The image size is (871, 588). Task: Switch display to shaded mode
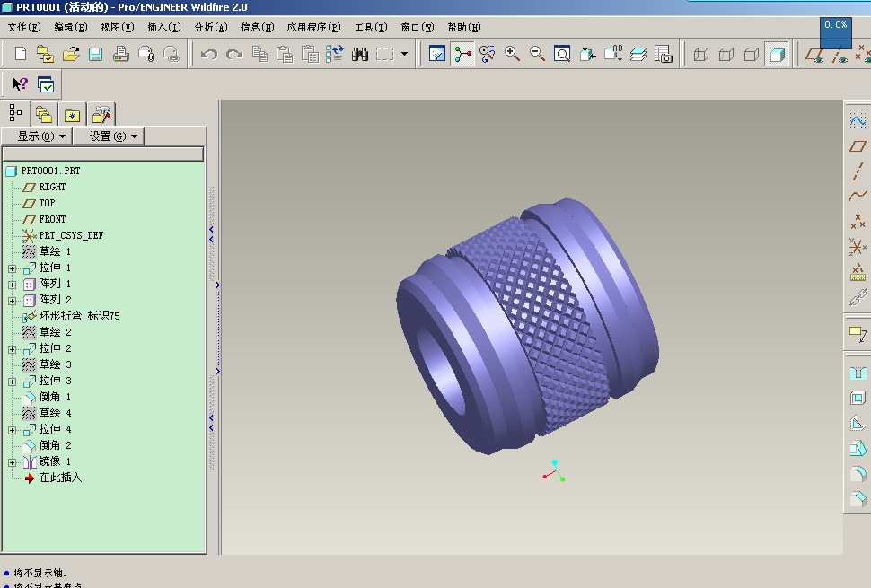pyautogui.click(x=777, y=54)
